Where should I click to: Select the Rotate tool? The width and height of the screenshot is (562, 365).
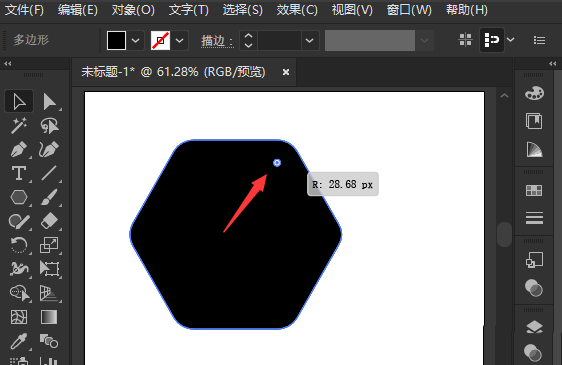(19, 245)
